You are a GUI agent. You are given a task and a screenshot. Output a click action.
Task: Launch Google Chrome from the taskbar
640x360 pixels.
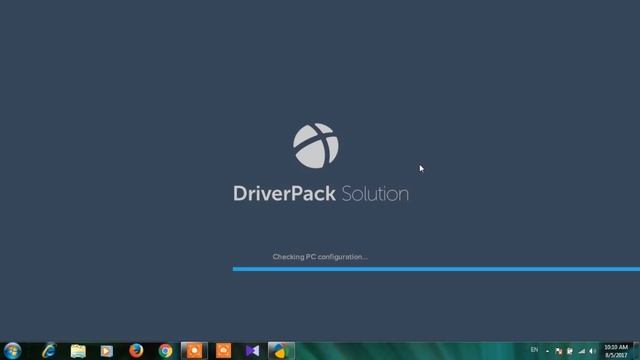(165, 351)
